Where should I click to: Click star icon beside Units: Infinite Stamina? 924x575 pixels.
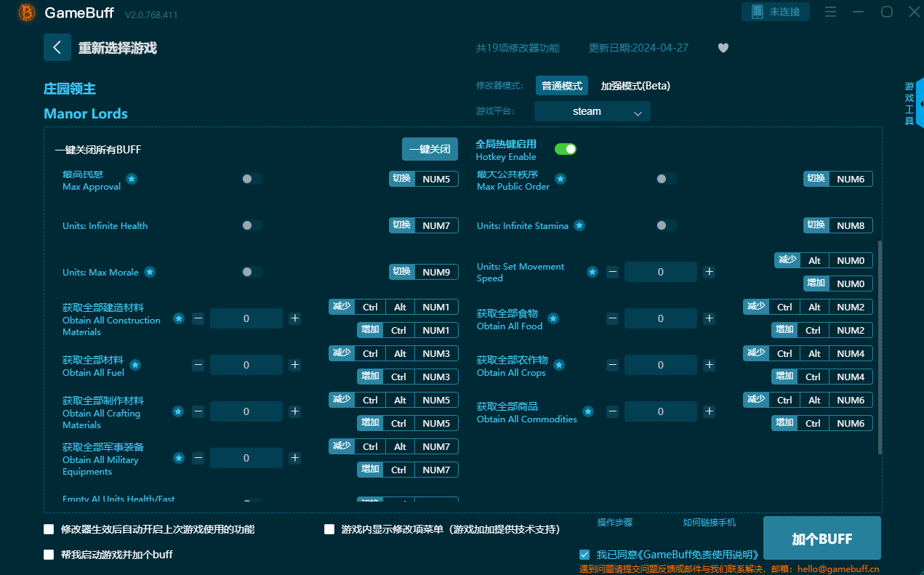pos(579,225)
